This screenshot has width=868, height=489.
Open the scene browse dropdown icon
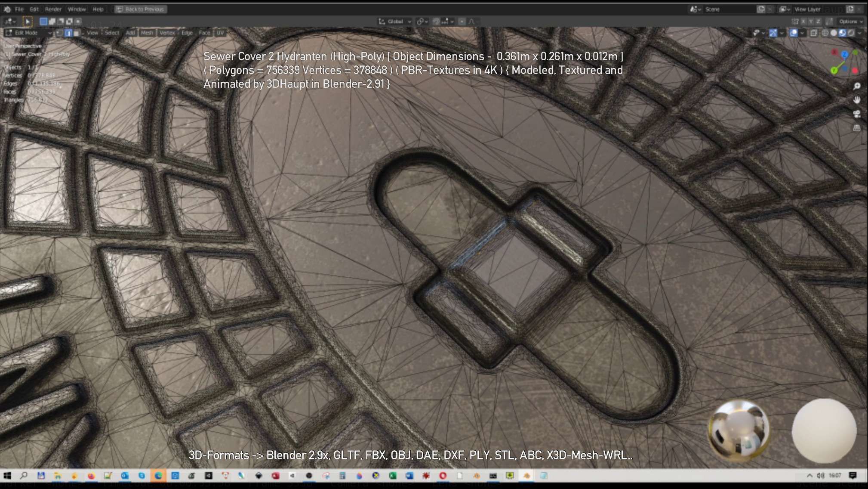coord(696,9)
